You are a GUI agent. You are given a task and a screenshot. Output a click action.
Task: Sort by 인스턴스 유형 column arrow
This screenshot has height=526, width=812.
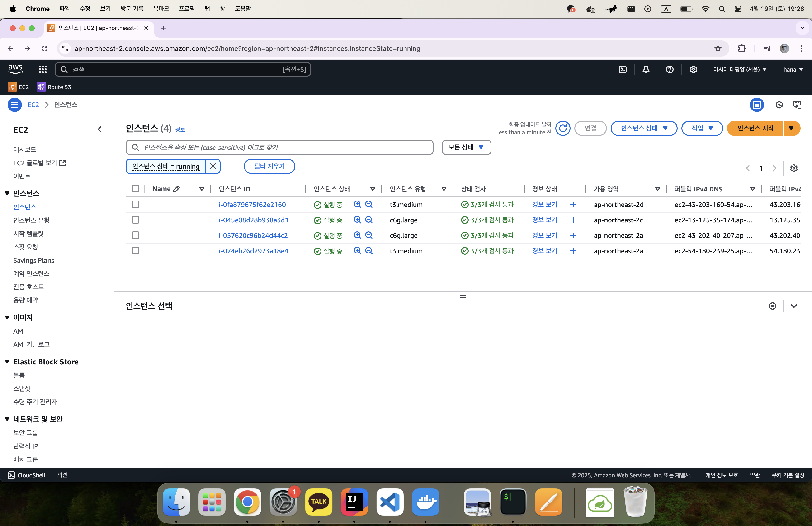(444, 189)
